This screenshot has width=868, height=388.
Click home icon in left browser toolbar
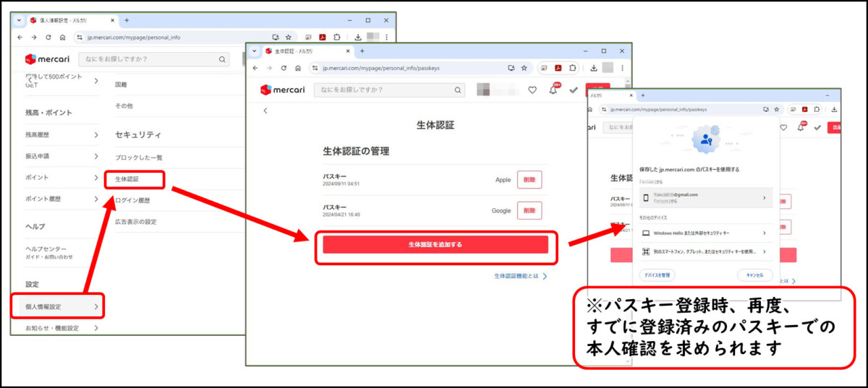(63, 37)
